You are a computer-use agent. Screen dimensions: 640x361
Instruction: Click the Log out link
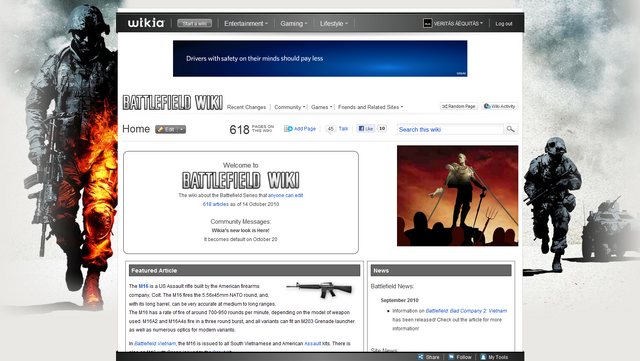click(504, 24)
